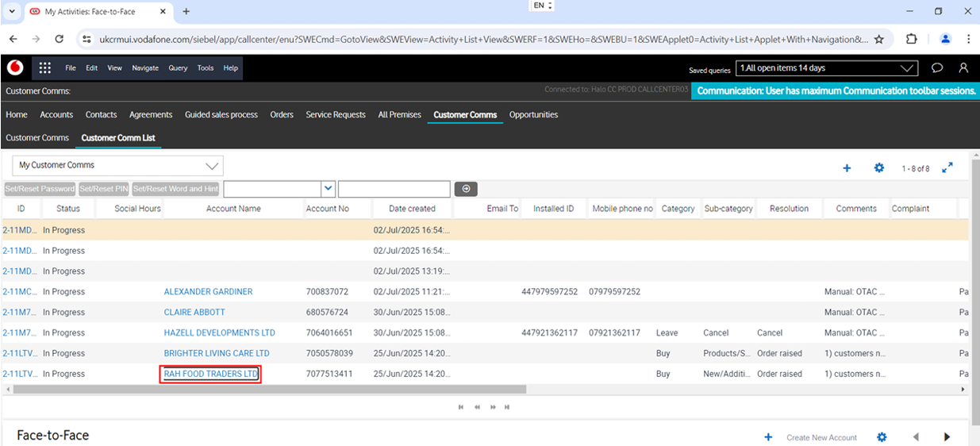The height and width of the screenshot is (446, 980).
Task: Open a new browser tab
Action: (x=186, y=12)
